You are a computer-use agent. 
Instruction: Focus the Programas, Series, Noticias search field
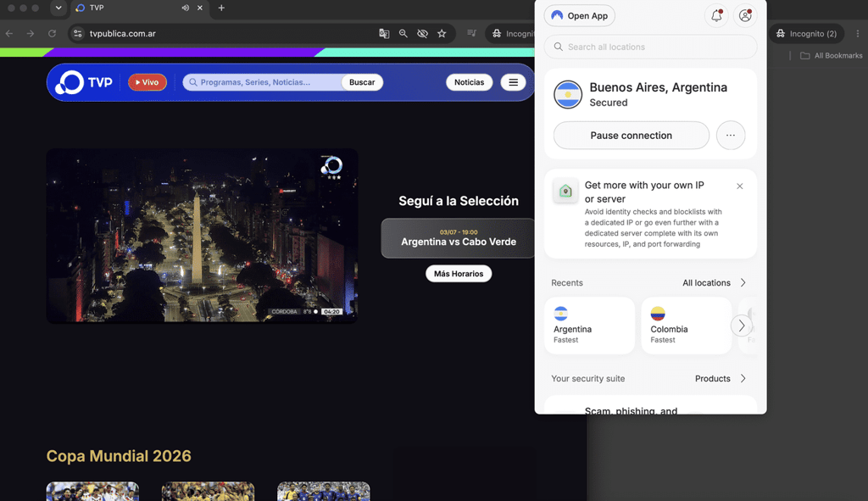263,82
